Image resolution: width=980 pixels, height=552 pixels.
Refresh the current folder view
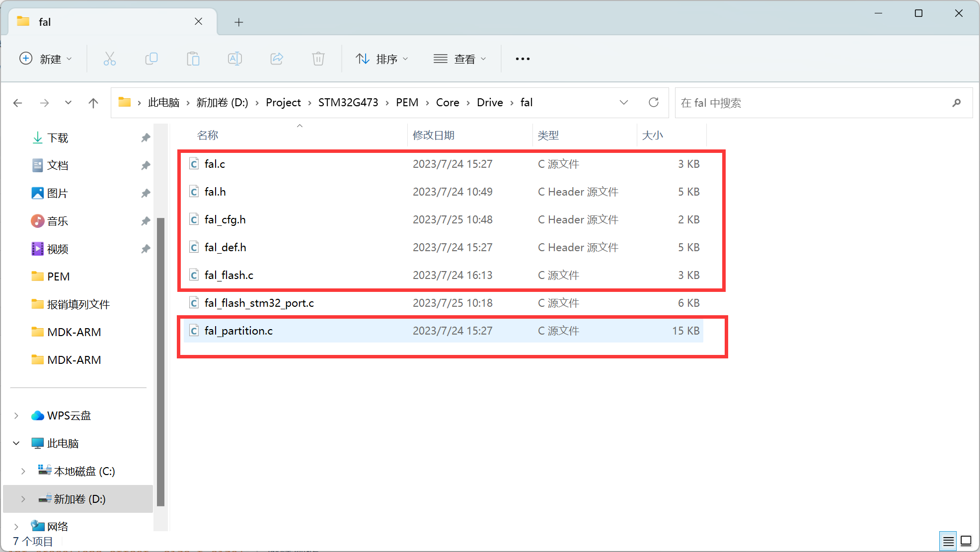(654, 103)
